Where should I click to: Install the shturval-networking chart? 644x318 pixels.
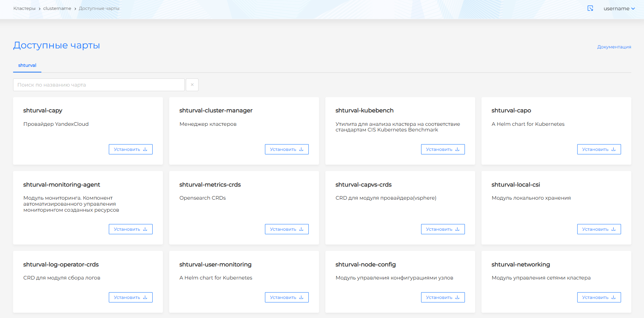[599, 298]
